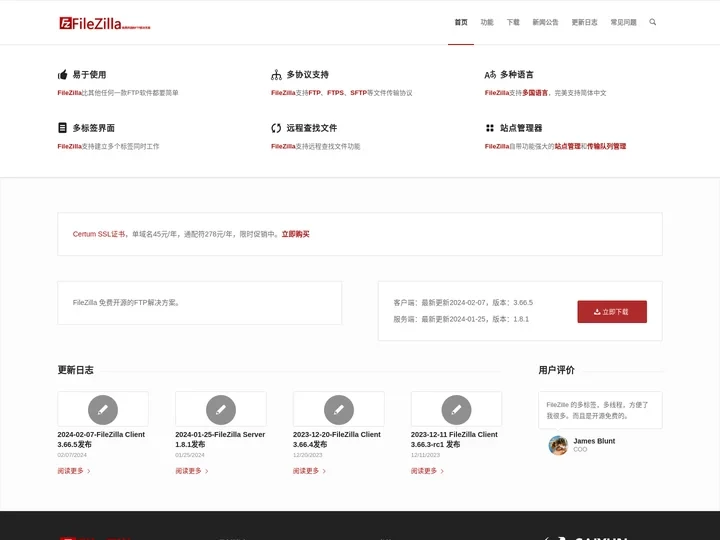The image size is (720, 540).
Task: Go to the 首页 navigation tab
Action: 461,22
